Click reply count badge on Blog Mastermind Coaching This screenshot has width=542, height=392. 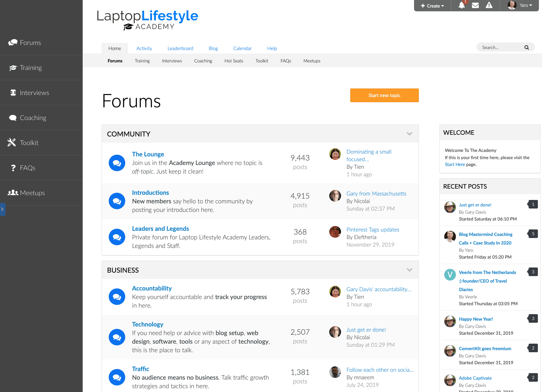[533, 234]
